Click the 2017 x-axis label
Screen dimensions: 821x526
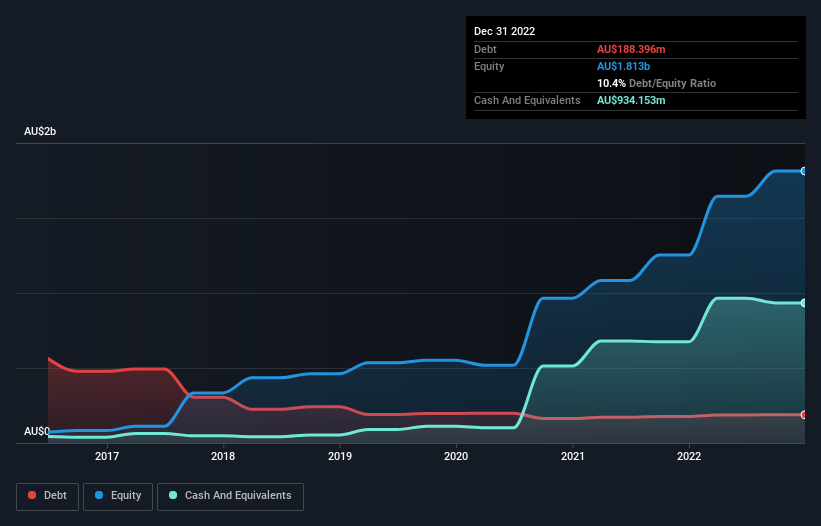[107, 456]
